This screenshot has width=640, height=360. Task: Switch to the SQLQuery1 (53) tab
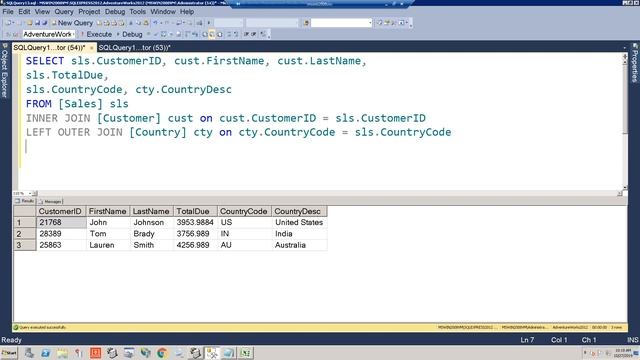[x=134, y=48]
